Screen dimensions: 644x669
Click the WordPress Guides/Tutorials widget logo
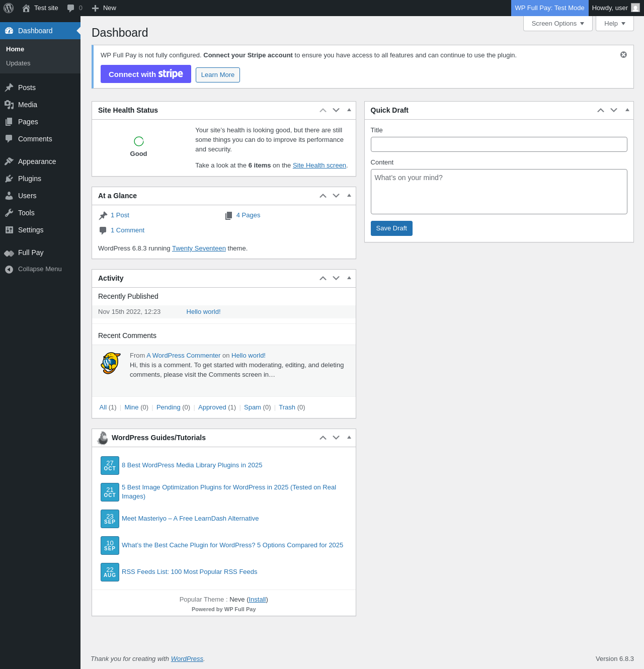click(103, 438)
